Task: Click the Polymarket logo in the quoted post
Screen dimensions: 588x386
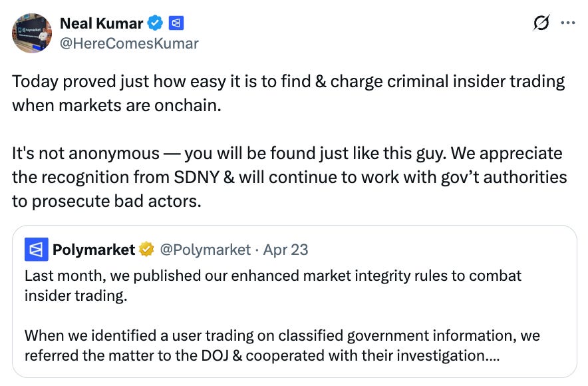Action: coord(35,250)
